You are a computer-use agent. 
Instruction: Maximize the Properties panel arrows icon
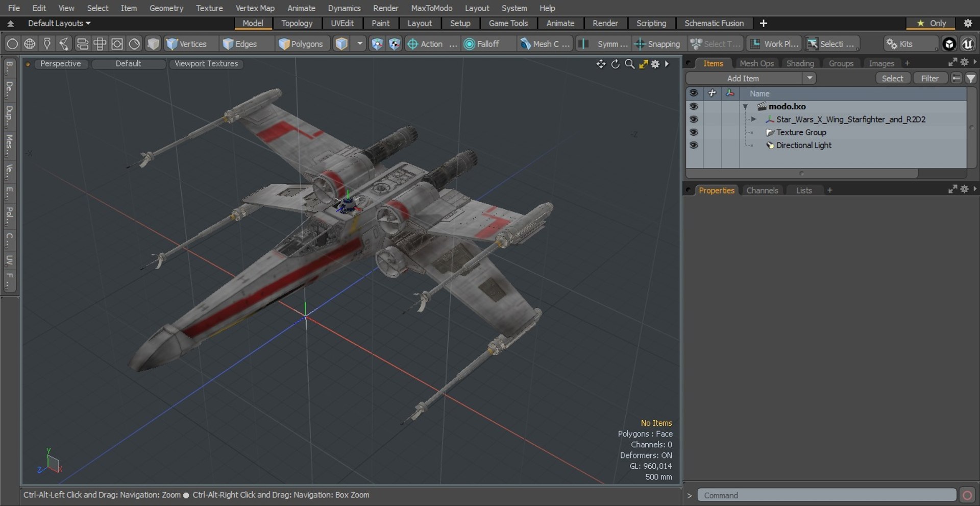[952, 189]
